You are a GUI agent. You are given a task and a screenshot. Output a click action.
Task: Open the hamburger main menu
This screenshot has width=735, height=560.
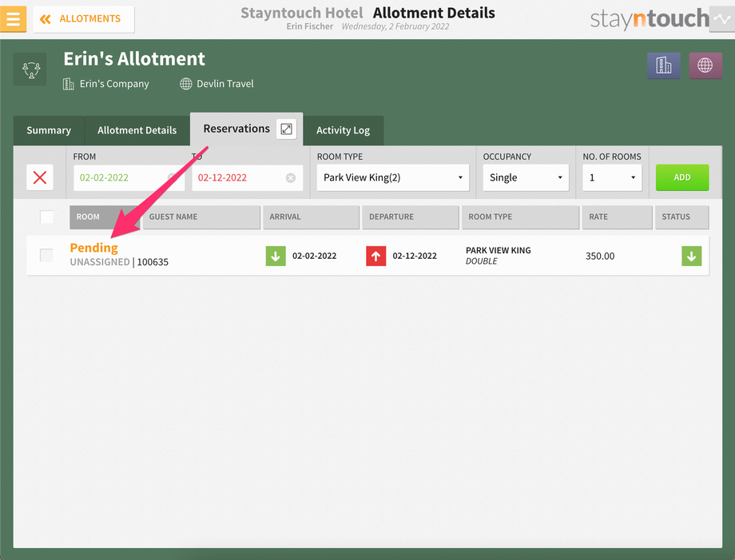coord(13,18)
